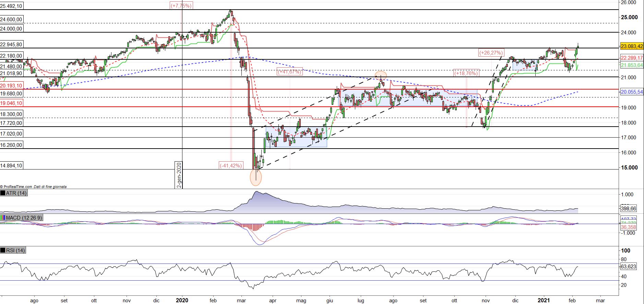Click the 2-gen-2020 vertical date label
The width and height of the screenshot is (644, 304).
[x=179, y=175]
